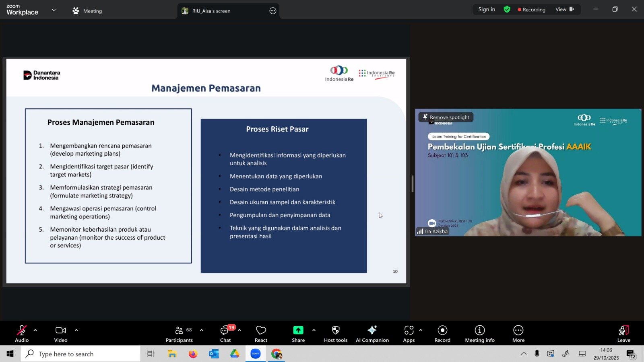
Task: Expand audio options arrow next to Audio
Action: point(35,330)
